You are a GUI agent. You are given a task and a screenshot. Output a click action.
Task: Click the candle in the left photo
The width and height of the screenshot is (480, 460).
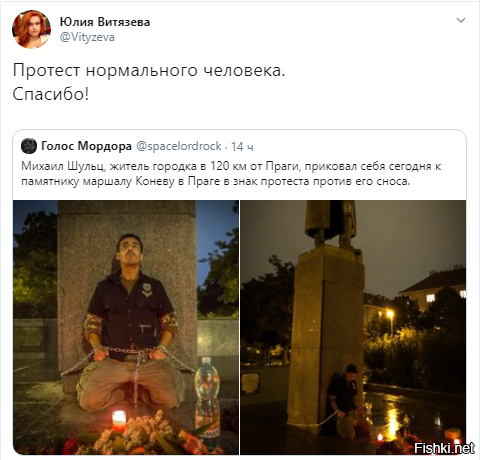(x=119, y=420)
